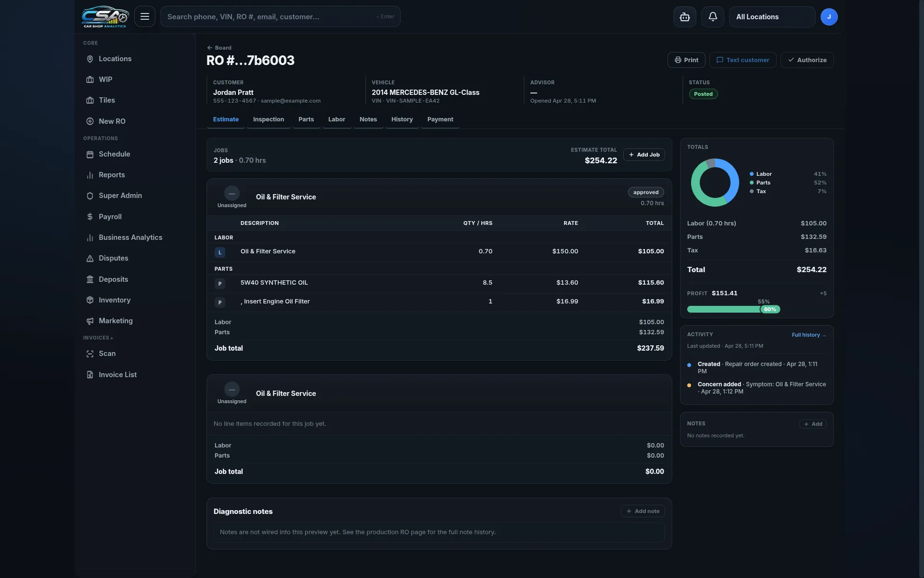Click Add note in Diagnostic notes
This screenshot has width=924, height=578.
643,511
